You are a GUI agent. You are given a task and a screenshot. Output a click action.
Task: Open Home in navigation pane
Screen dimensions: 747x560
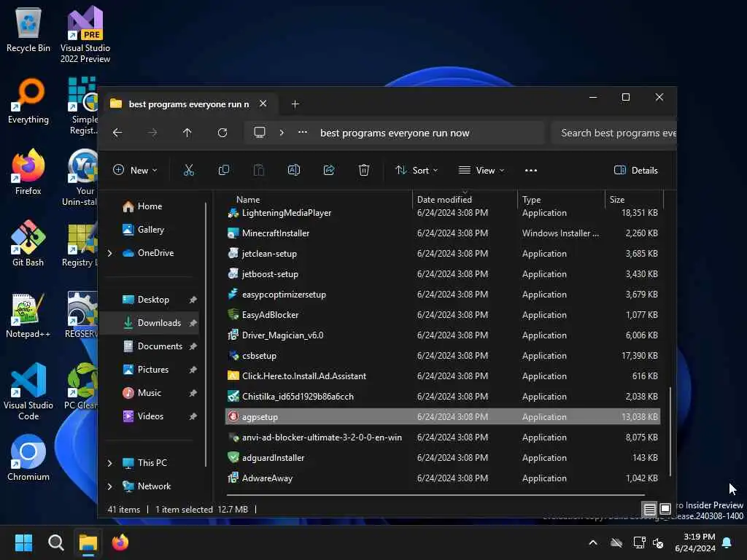[x=150, y=206]
